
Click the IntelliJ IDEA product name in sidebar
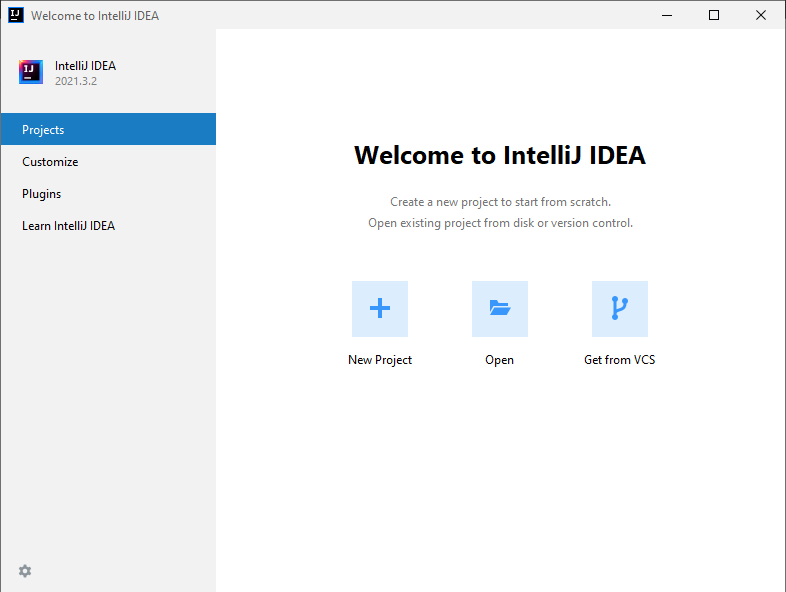pyautogui.click(x=85, y=66)
